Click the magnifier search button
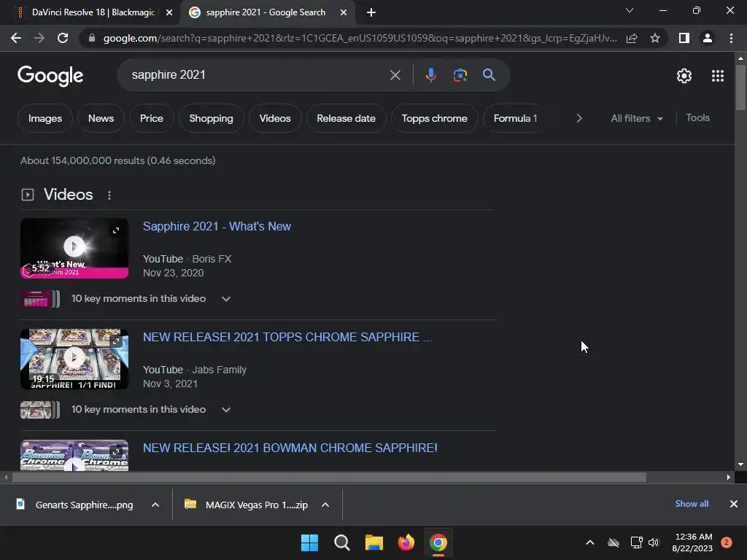 (x=489, y=75)
